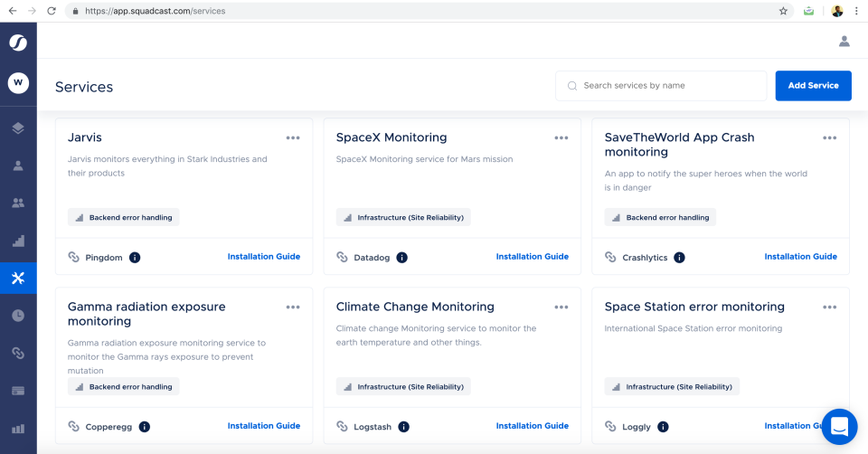Image resolution: width=868 pixels, height=454 pixels.
Task: Open the credit card sidebar icon
Action: pos(18,391)
